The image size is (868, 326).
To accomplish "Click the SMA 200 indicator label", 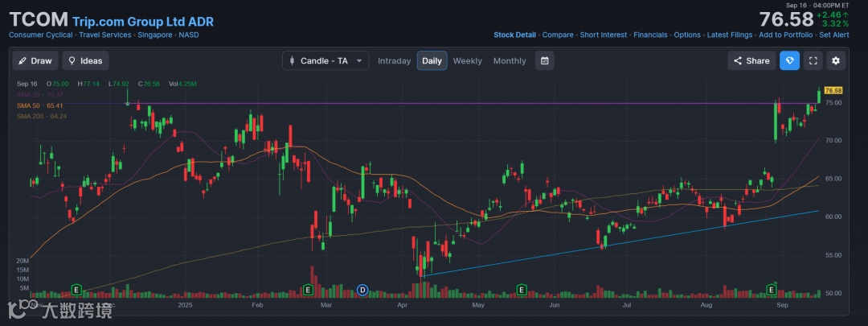I will click(x=42, y=116).
